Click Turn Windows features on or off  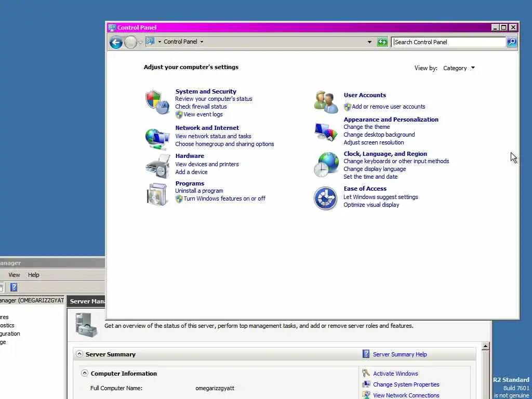224,198
